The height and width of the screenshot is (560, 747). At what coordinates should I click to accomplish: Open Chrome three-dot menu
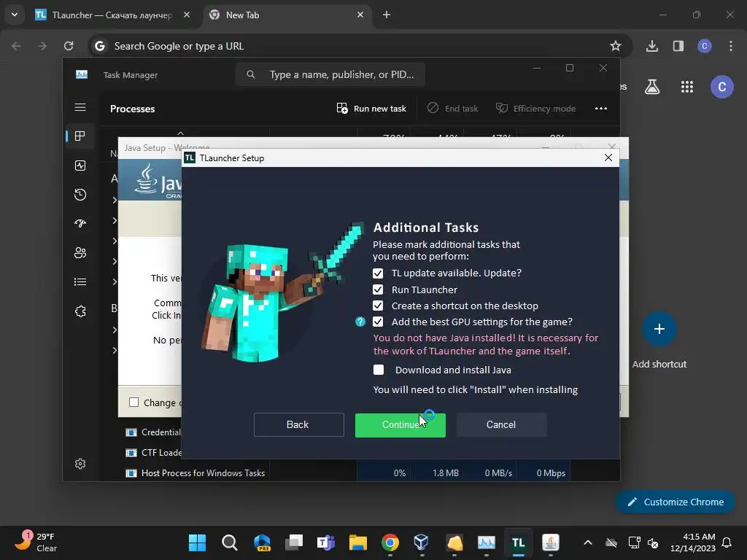(731, 46)
